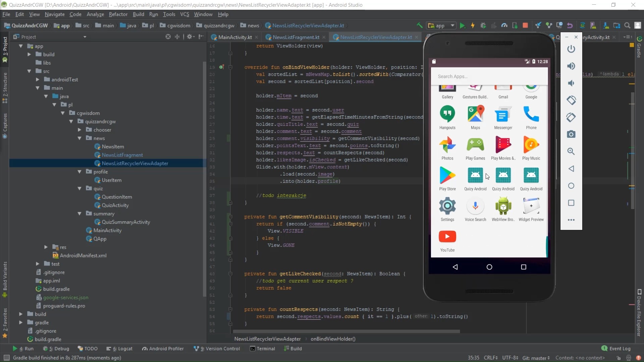Stop the running app with red square
Screen dimensions: 644x362
525,25
